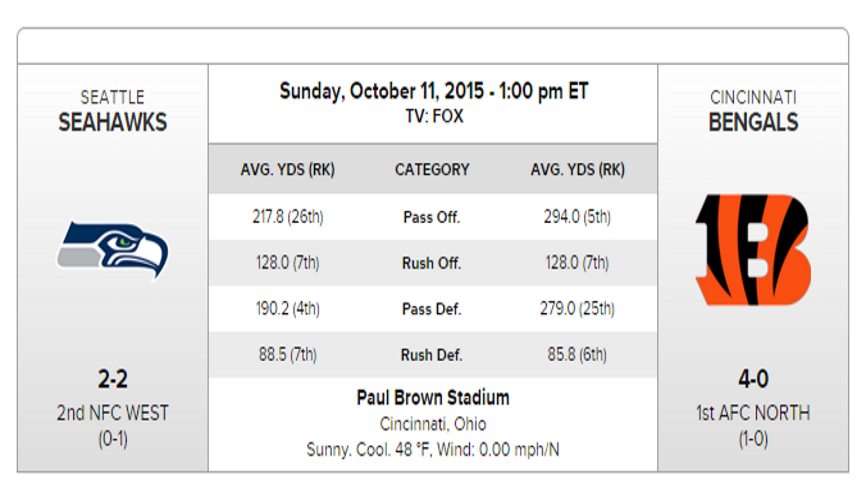Open the Cincinnati Bengals team name link
Image resolution: width=857 pixels, height=500 pixels.
[753, 122]
